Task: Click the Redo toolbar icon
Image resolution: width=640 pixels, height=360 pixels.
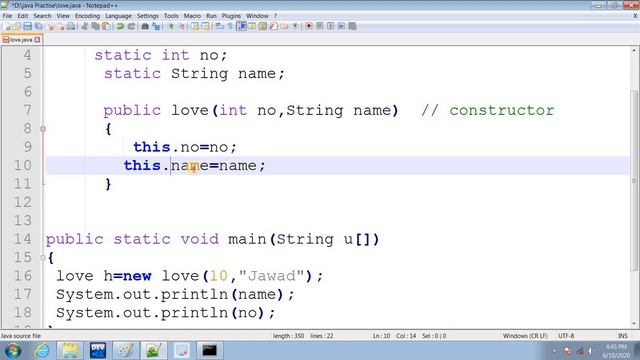Action: (131, 27)
